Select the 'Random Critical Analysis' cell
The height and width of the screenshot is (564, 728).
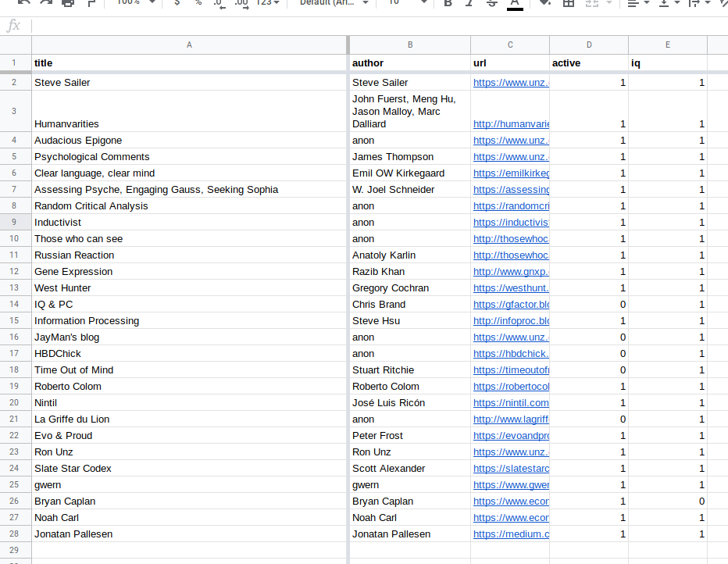(x=189, y=205)
